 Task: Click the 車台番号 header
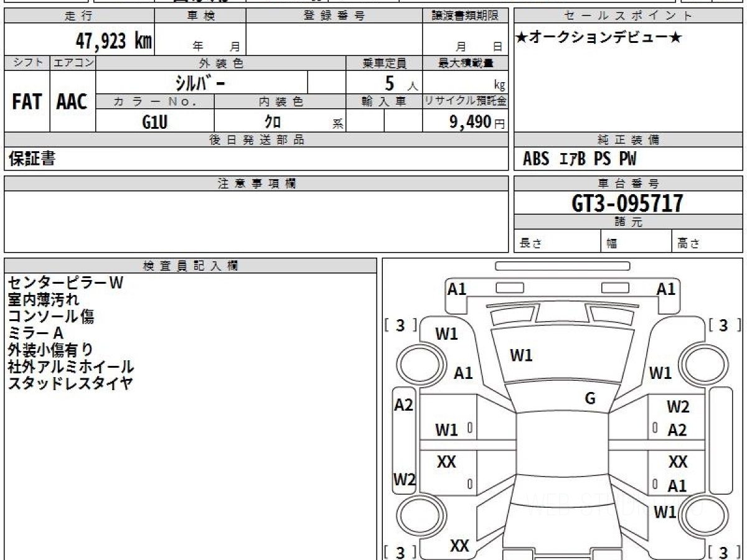(x=629, y=184)
